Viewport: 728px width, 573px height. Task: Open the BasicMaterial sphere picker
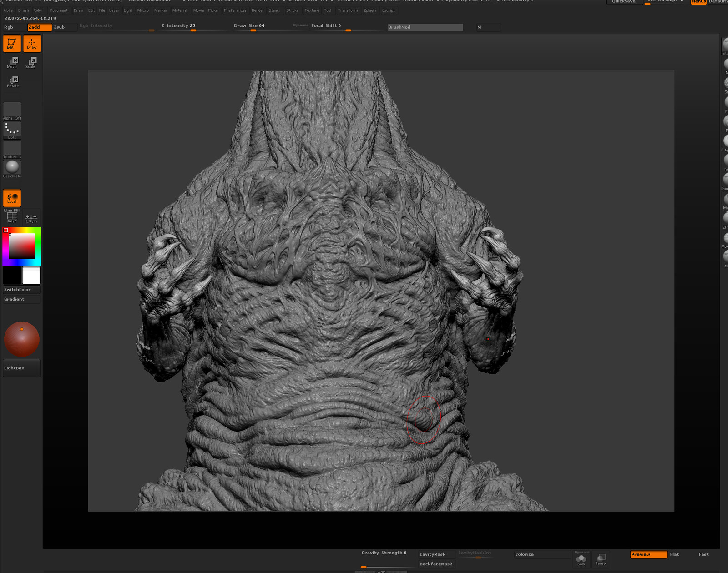click(x=12, y=169)
